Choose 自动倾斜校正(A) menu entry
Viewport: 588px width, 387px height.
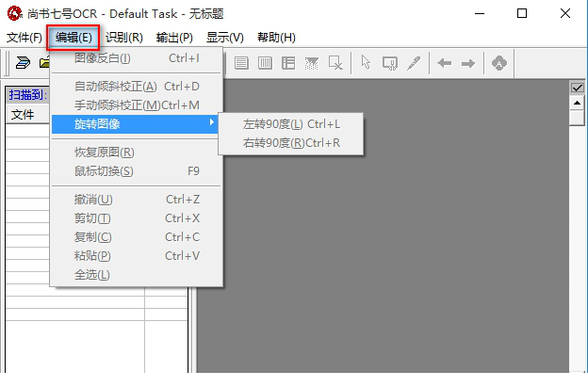click(x=137, y=87)
